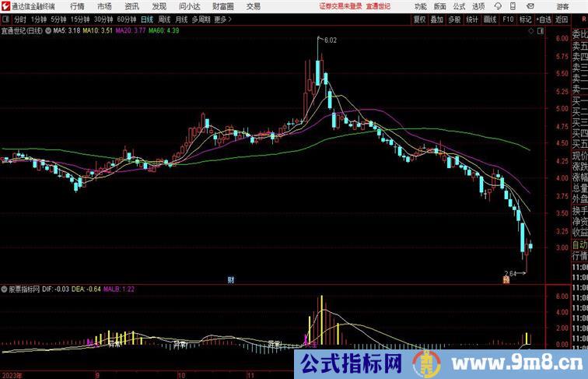
Task: Toggle 叠加 overlay comparison mode
Action: coord(437,19)
